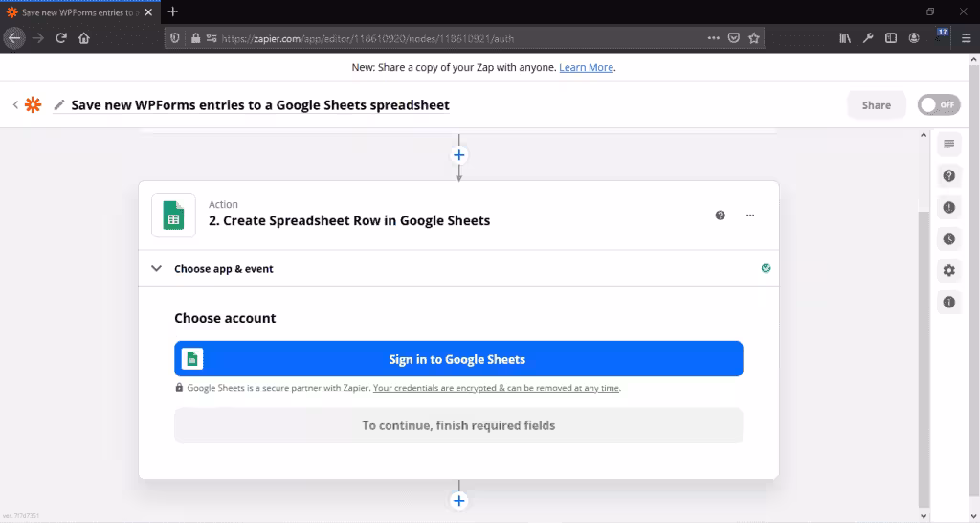Screen dimensions: 980x523
Task: Click the green check status icon
Action: coord(766,268)
